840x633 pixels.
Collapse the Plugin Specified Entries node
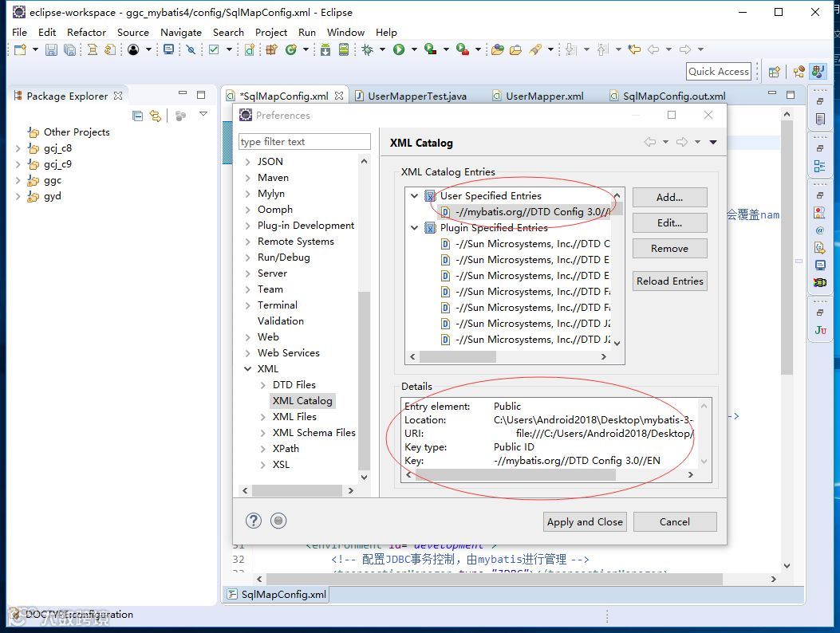point(414,228)
